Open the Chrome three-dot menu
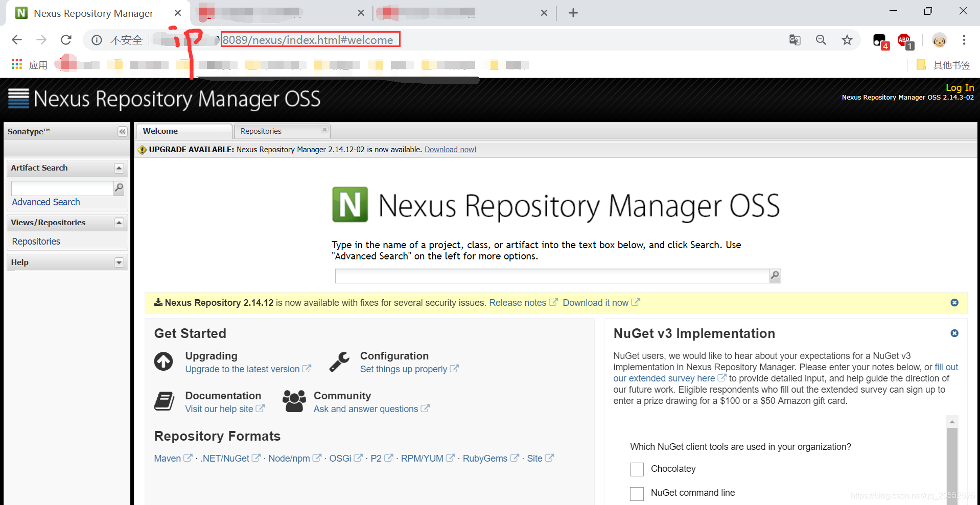This screenshot has width=980, height=505. (964, 40)
